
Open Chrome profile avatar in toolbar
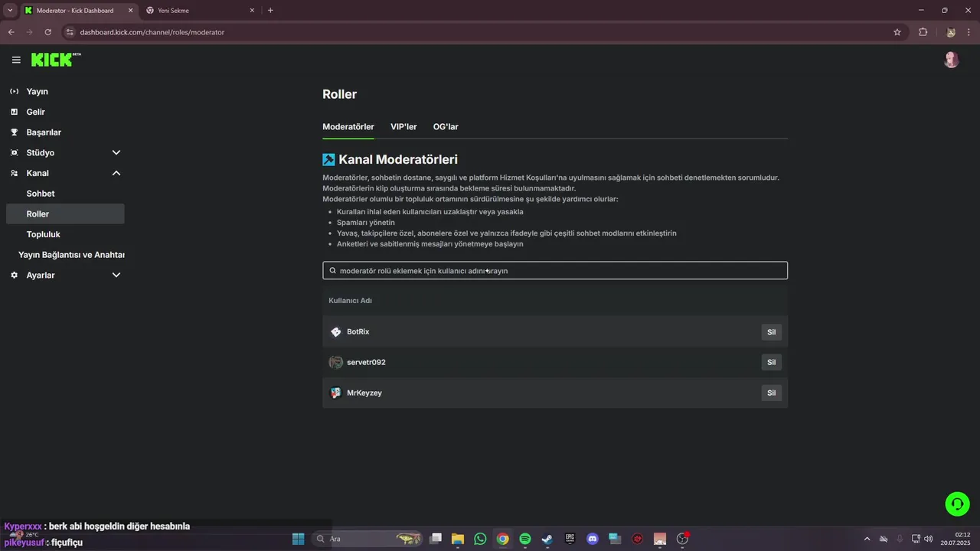(x=951, y=32)
